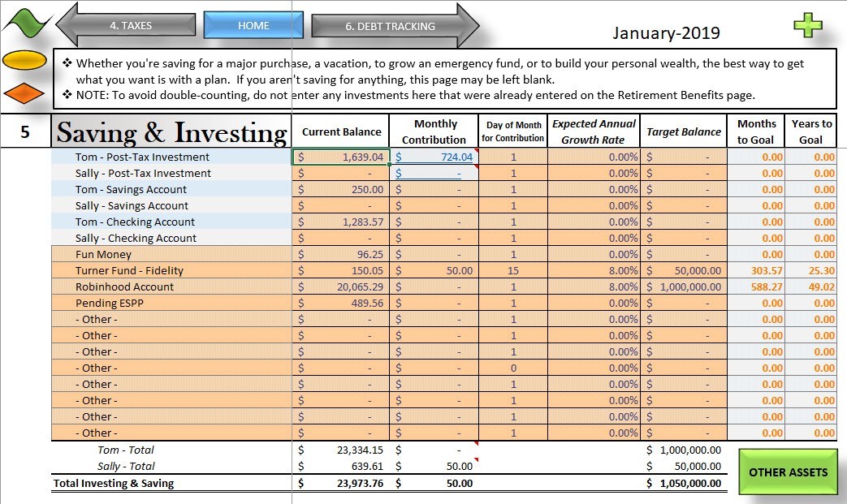This screenshot has width=847, height=504.
Task: Select Fun Money balance 96.25
Action: point(341,254)
